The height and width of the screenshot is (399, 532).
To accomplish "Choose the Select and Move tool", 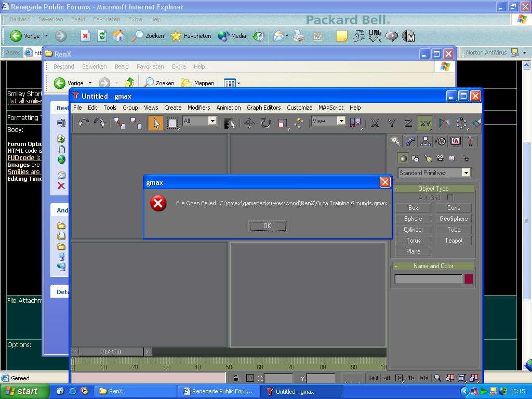I will [249, 123].
